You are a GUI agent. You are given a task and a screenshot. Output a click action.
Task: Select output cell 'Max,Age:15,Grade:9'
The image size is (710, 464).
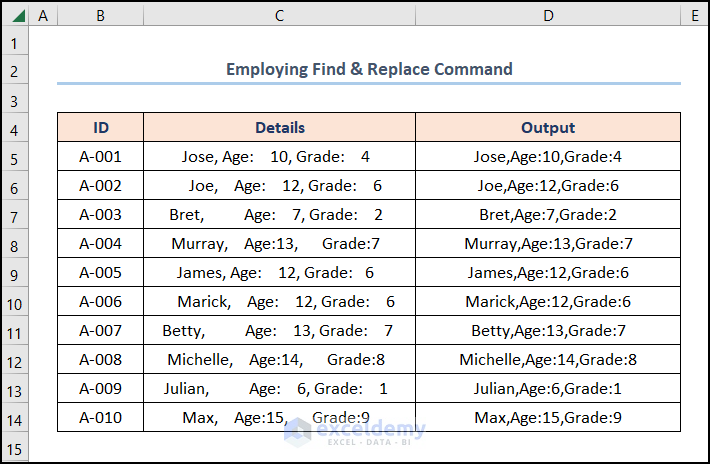tap(548, 418)
